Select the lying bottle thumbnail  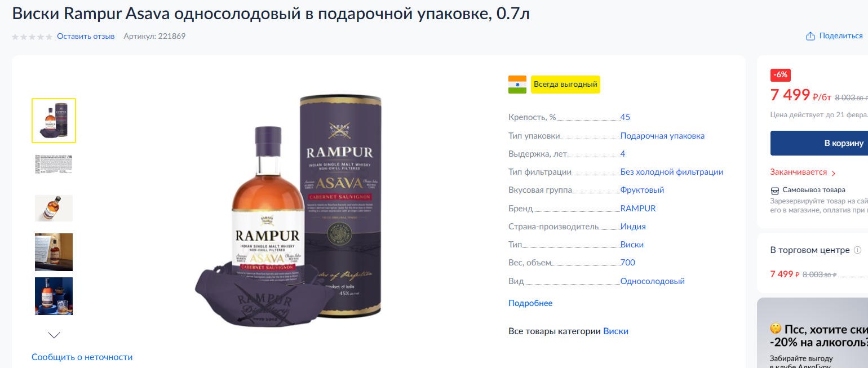[54, 208]
